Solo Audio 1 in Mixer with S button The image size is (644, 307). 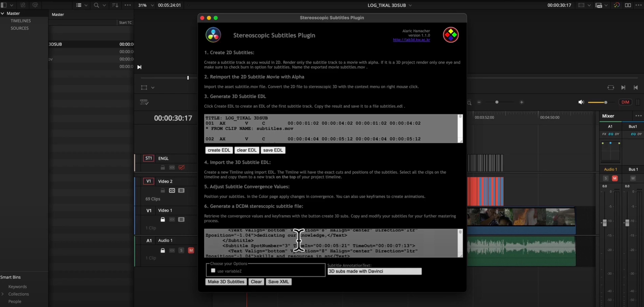(x=606, y=178)
